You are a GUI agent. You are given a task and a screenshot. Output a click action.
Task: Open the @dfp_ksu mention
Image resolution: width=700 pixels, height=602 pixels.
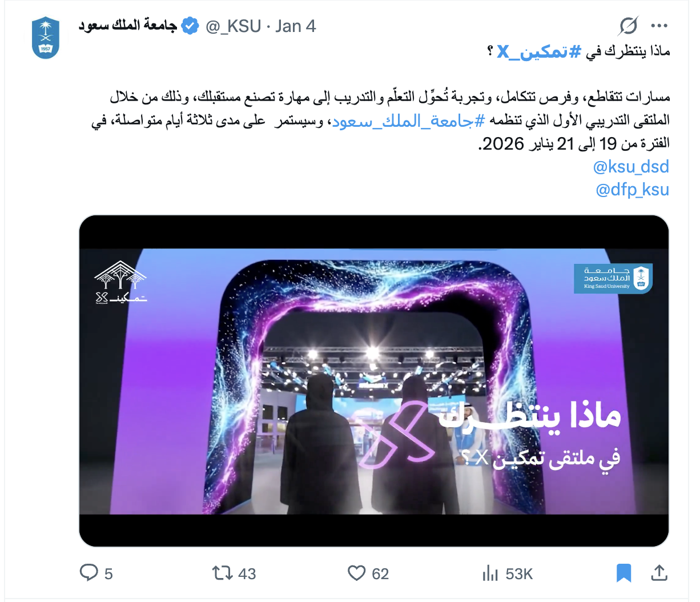[632, 190]
